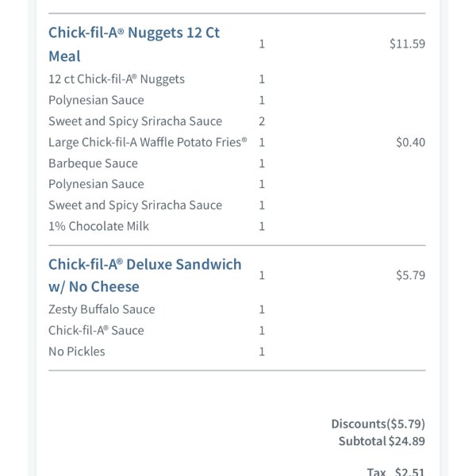Viewport: 476px width, 476px height.
Task: Click the Subtotal $24.89 line
Action: point(382,441)
